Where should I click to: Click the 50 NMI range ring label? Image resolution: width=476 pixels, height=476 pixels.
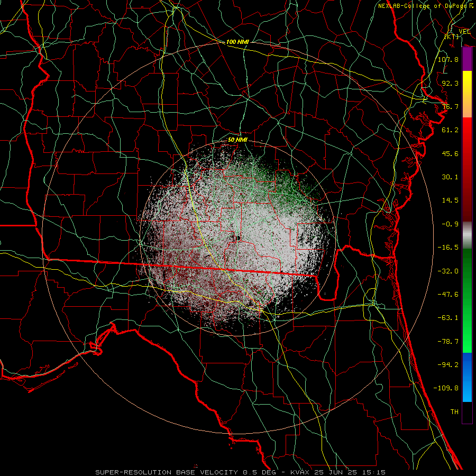(x=237, y=140)
